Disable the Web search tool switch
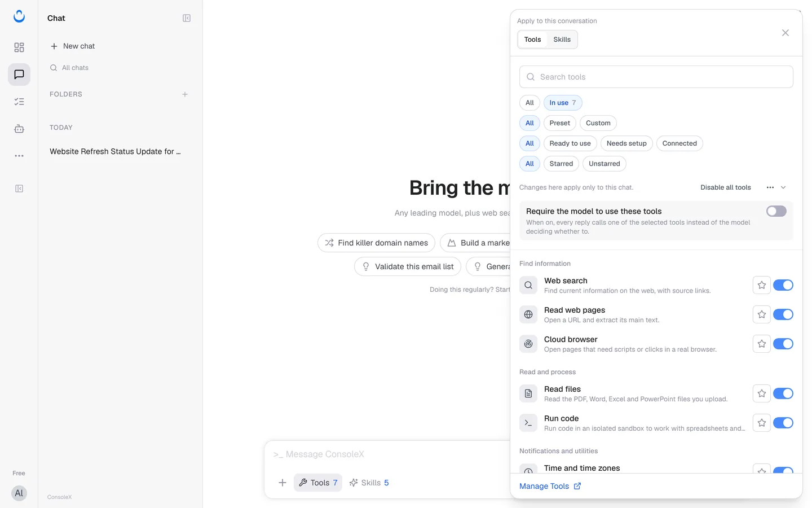 (783, 285)
